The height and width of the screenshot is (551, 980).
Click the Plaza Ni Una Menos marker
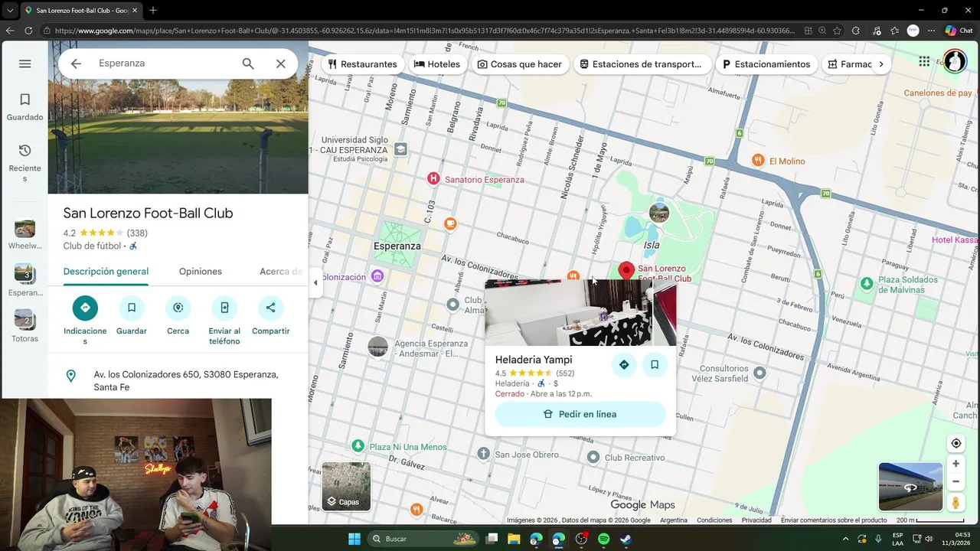358,445
